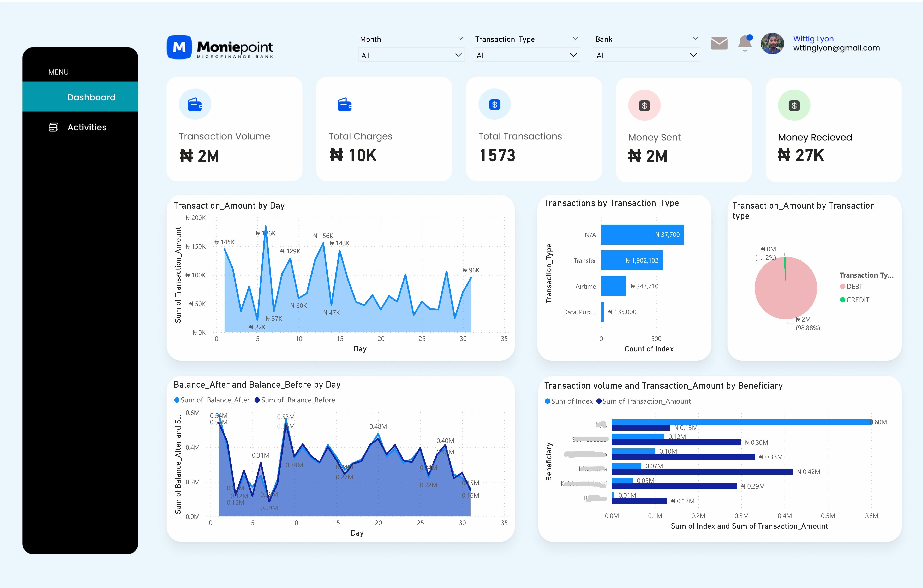
Task: Click the Transaction Volume wallet icon
Action: point(195,104)
